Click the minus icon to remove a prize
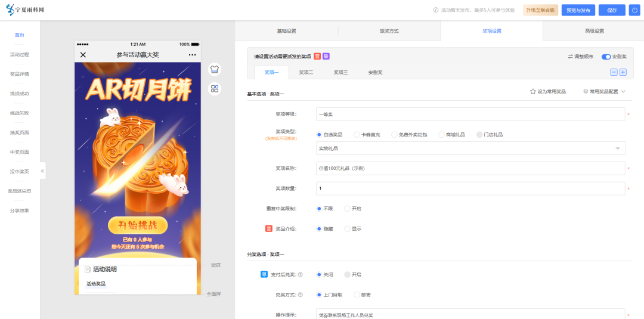The height and width of the screenshot is (319, 644). [614, 72]
